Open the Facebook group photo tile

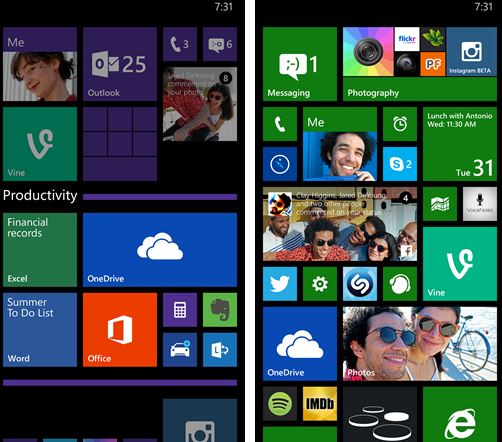pos(340,224)
